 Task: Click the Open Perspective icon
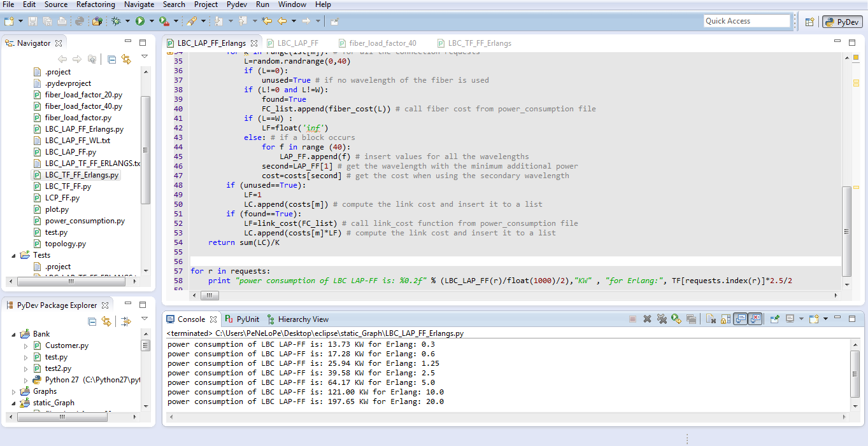coord(809,22)
